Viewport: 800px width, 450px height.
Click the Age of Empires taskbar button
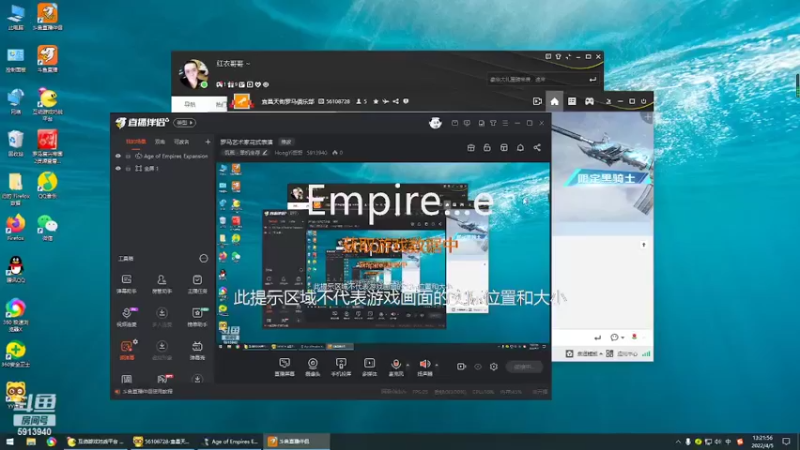coord(231,441)
